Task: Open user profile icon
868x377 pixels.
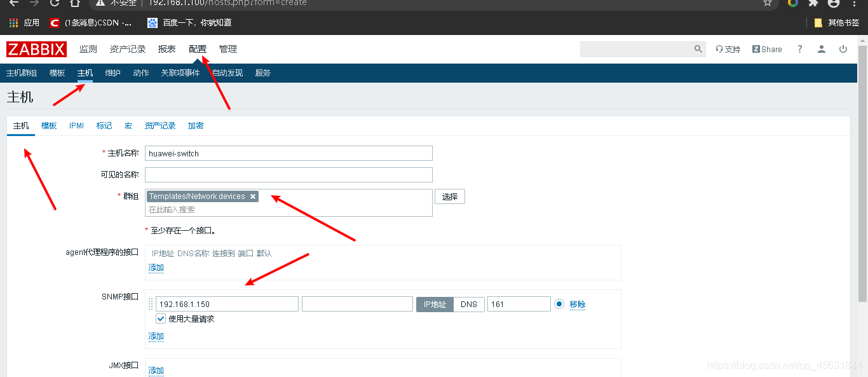Action: pos(822,49)
